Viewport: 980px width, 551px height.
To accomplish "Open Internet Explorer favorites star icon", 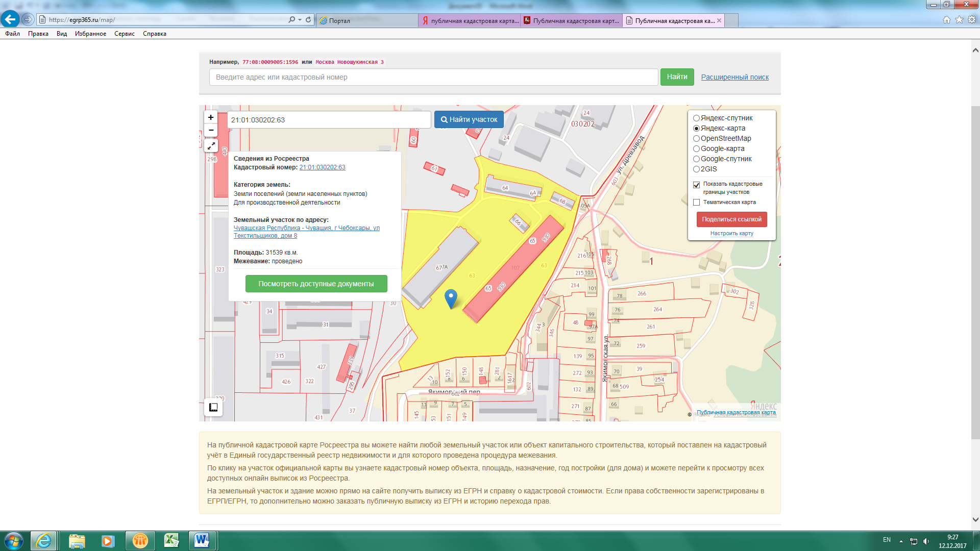I will (x=959, y=19).
